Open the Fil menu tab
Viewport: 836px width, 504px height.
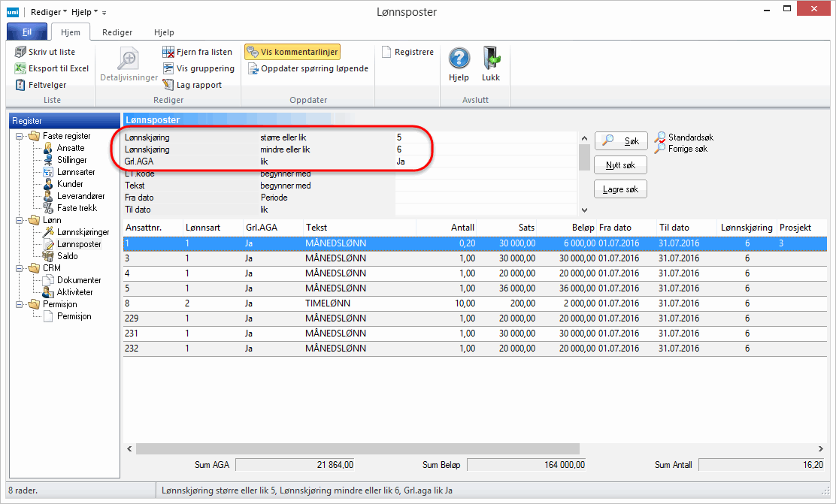click(x=27, y=32)
